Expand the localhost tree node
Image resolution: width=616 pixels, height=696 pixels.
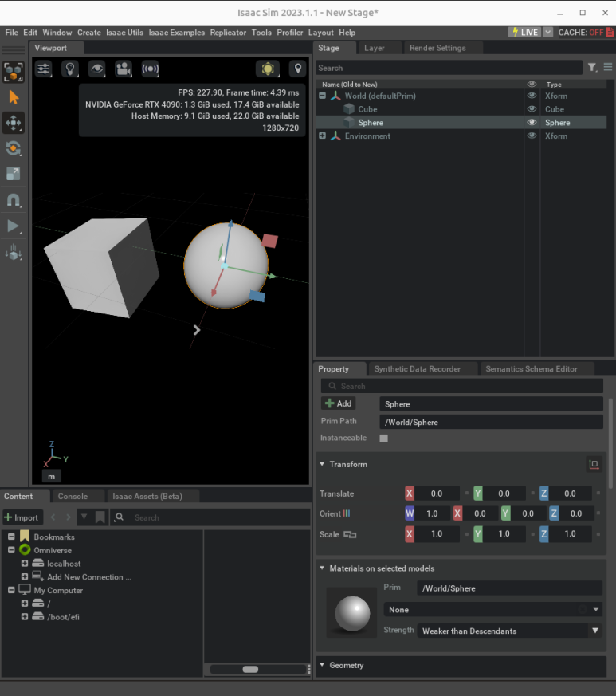25,564
